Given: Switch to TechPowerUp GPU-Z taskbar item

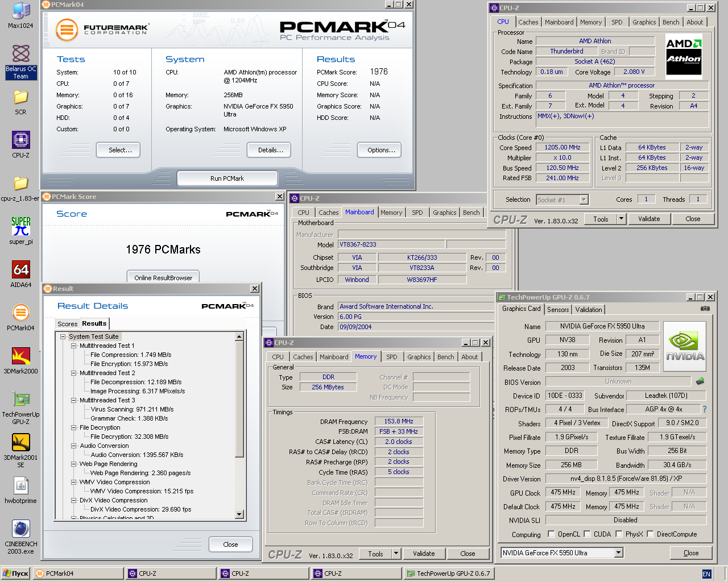Looking at the screenshot, I should coord(449,573).
